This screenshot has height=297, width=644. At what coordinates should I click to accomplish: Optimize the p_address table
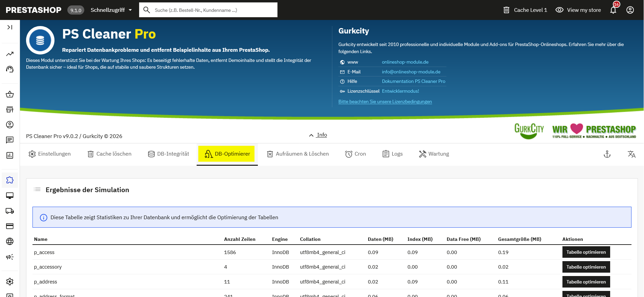pos(586,282)
